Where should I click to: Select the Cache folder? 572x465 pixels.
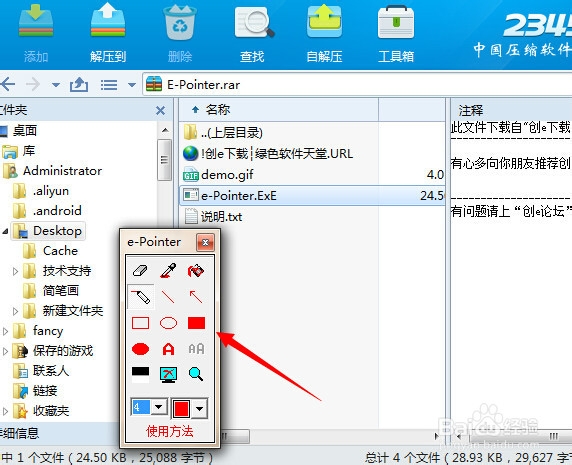[x=60, y=251]
